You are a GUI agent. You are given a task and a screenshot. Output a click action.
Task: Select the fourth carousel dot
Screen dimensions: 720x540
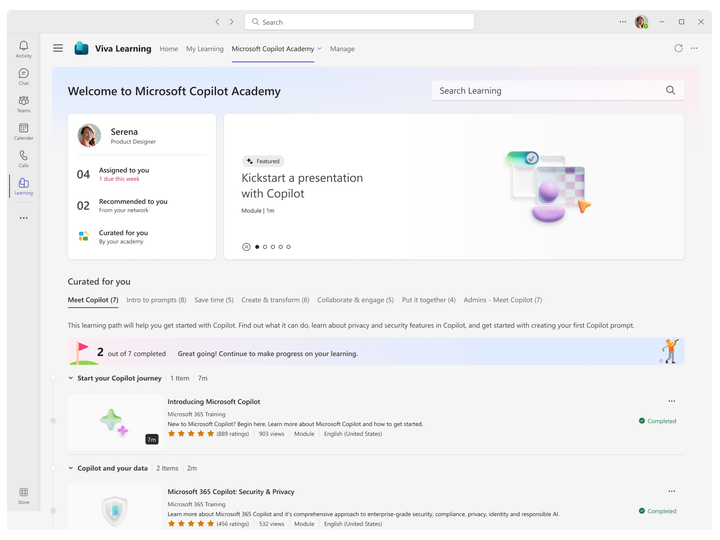click(x=281, y=247)
